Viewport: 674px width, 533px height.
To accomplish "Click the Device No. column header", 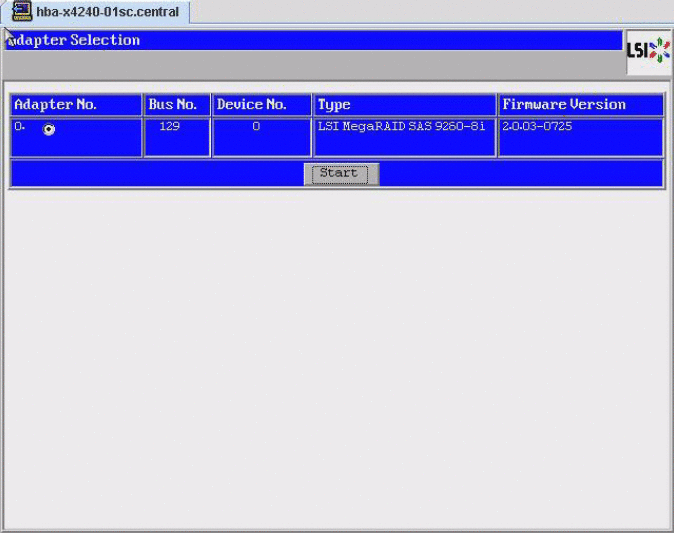I will pyautogui.click(x=262, y=104).
